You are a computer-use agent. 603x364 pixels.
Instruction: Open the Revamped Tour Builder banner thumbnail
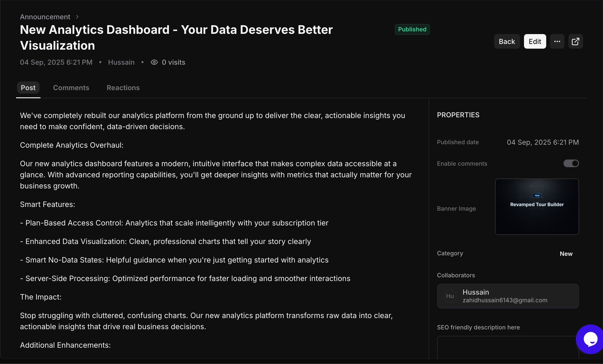(537, 207)
